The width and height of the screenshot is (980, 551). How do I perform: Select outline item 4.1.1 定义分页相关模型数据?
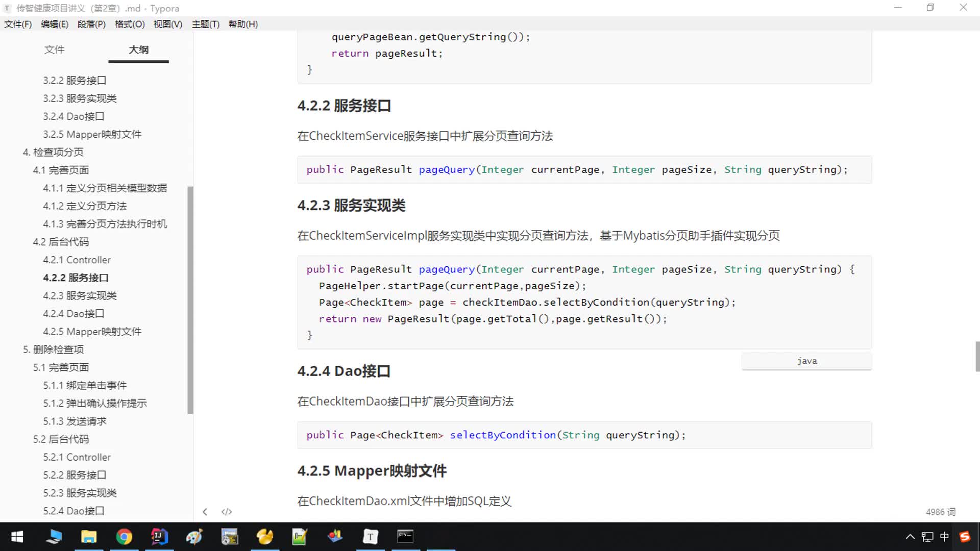pos(105,188)
